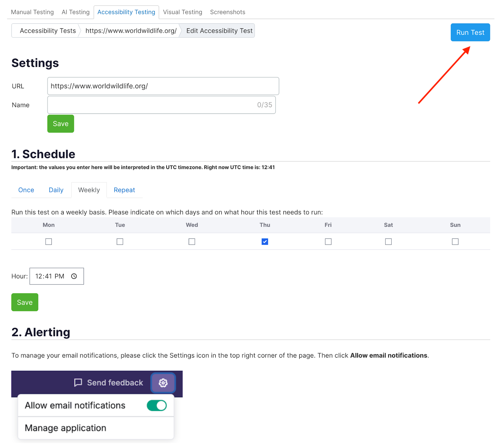Open the worldwildlife.org breadcrumb link
The width and height of the screenshot is (503, 448).
[131, 31]
